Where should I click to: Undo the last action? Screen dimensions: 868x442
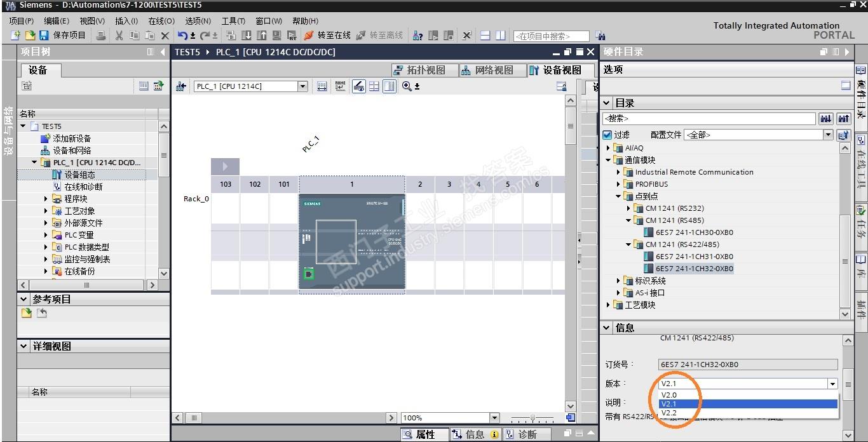[183, 36]
